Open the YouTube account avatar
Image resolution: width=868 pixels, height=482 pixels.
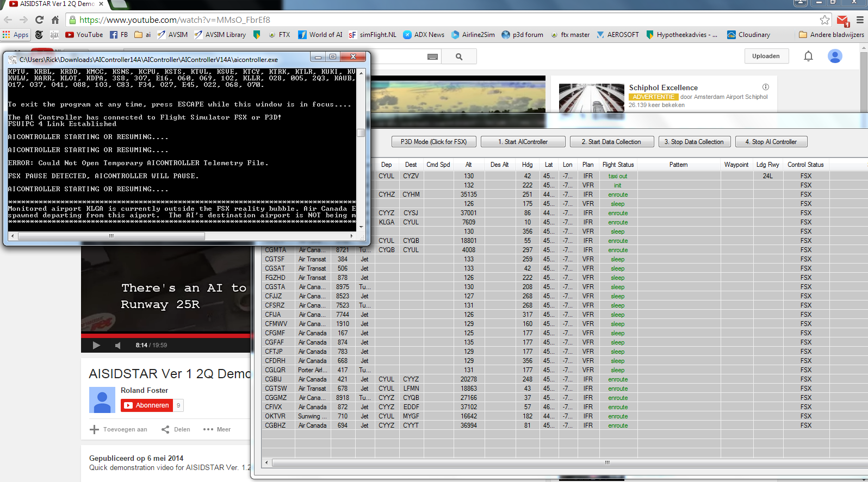click(x=835, y=56)
